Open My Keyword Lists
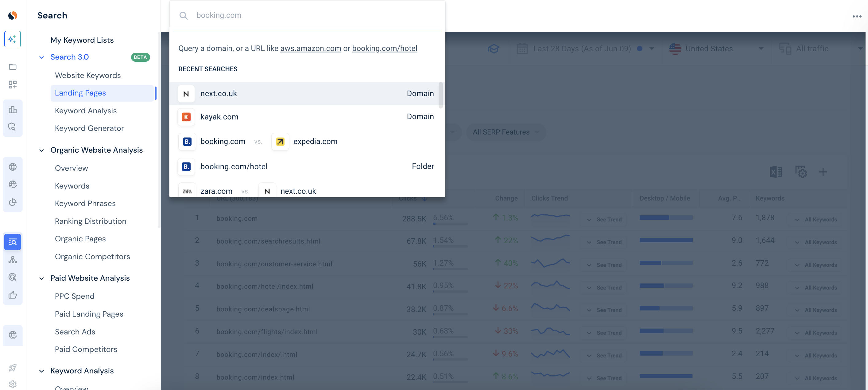Image resolution: width=868 pixels, height=390 pixels. pyautogui.click(x=82, y=40)
